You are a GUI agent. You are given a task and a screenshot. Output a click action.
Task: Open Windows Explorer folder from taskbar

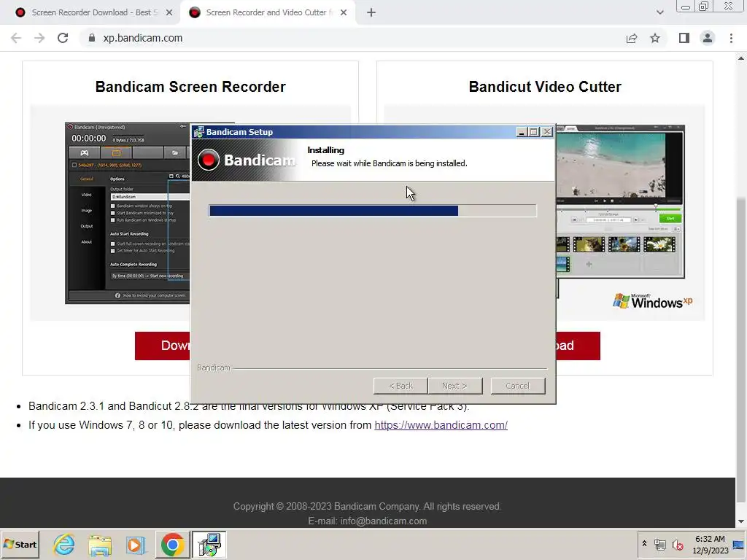pos(100,544)
